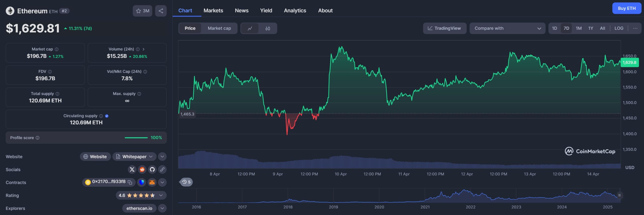Expand more Contracts chevron
Image resolution: width=644 pixels, height=215 pixels.
pyautogui.click(x=162, y=182)
